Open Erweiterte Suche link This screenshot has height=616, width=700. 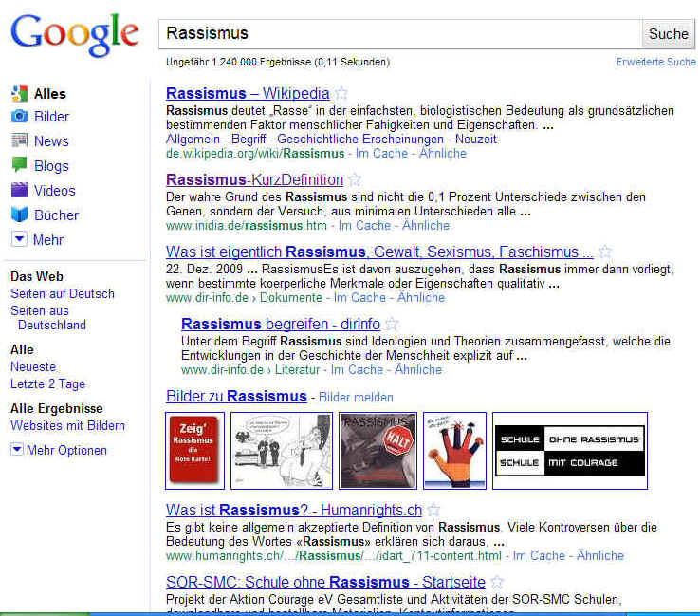point(655,62)
